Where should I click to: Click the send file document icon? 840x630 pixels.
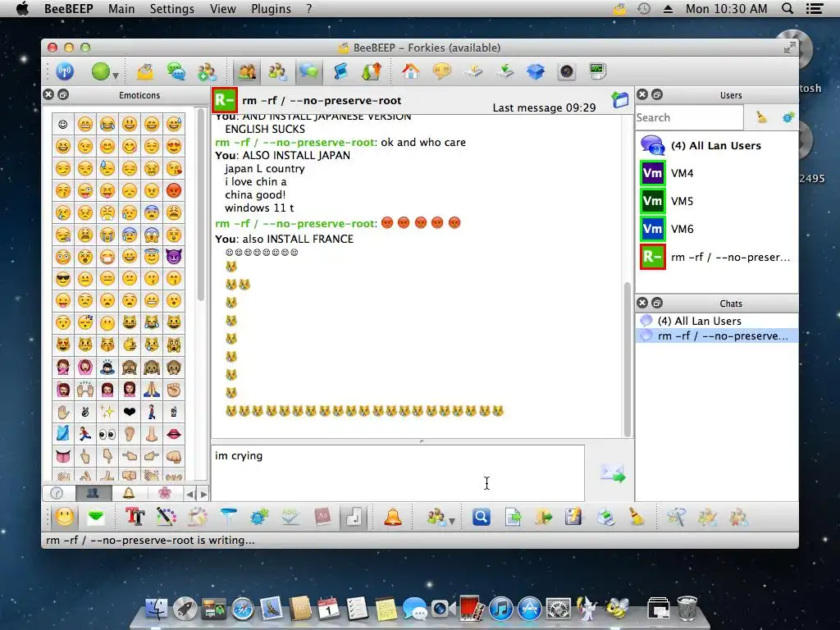tap(513, 517)
